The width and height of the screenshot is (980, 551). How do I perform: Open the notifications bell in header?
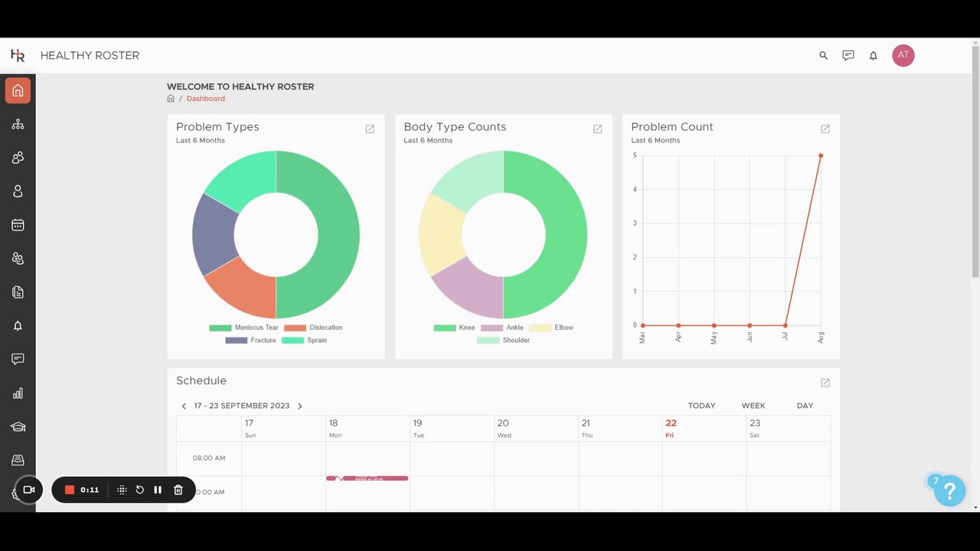point(873,55)
